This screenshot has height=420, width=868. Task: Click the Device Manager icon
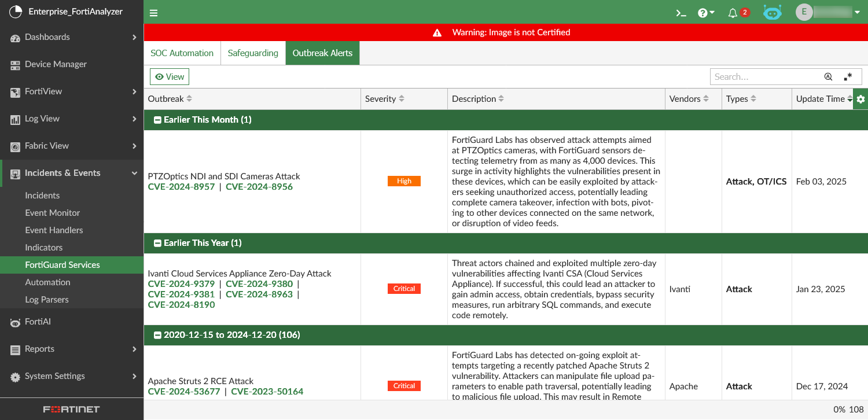point(16,65)
